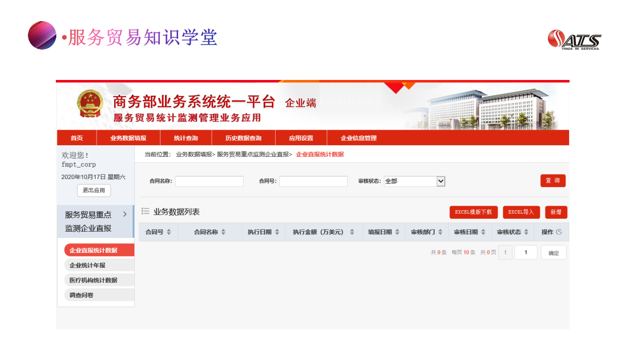Screen dimensions: 644x362
Task: Open the 企业信息管理 menu
Action: pos(359,138)
